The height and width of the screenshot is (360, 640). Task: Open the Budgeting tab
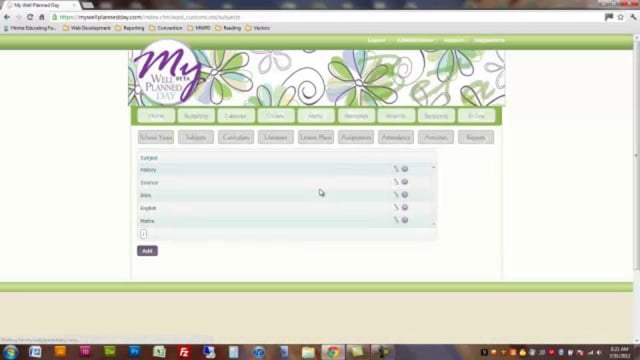(x=196, y=116)
